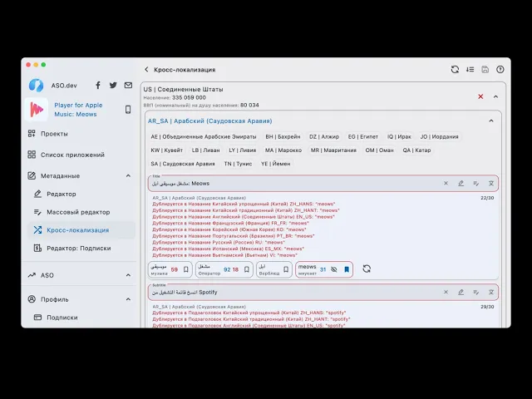Collapse the Профиль sidebar group

(128, 299)
